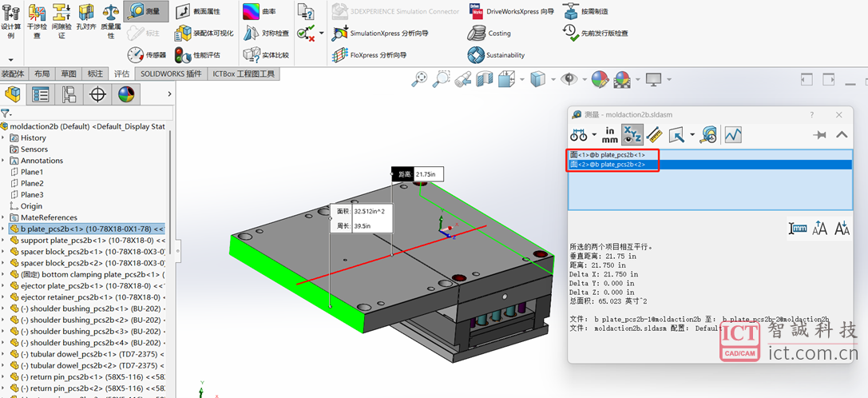Toggle sensor graph icon in Measure dialog
The width and height of the screenshot is (868, 398).
tap(733, 135)
